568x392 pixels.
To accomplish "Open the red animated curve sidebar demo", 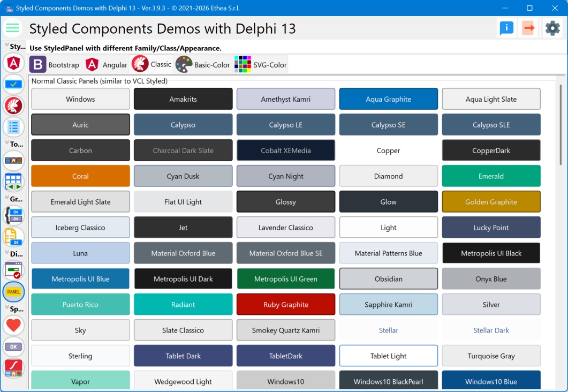I will [13, 368].
